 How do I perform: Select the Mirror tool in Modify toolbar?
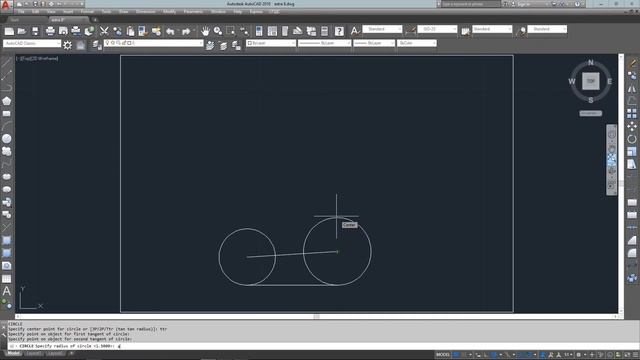632,88
